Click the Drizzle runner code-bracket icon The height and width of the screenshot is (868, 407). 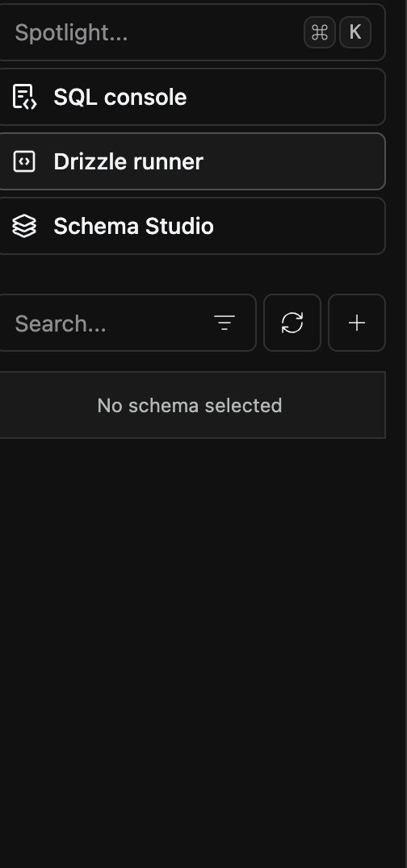[x=24, y=161]
